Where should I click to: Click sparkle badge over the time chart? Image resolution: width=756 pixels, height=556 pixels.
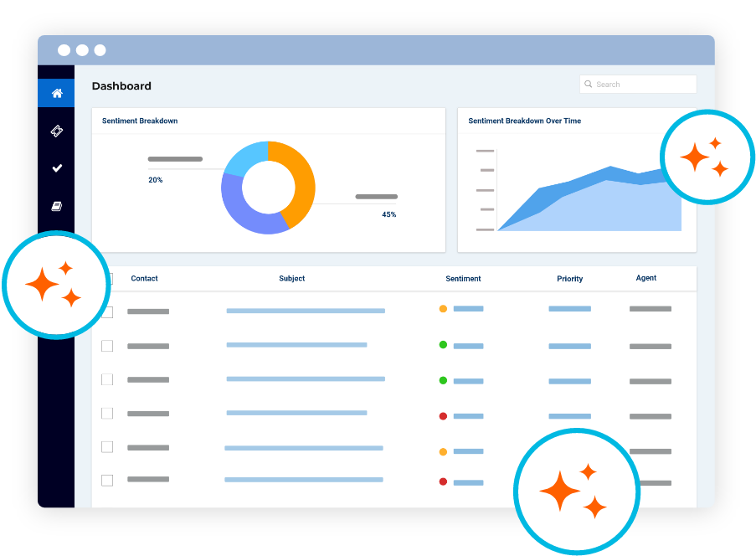(x=707, y=156)
